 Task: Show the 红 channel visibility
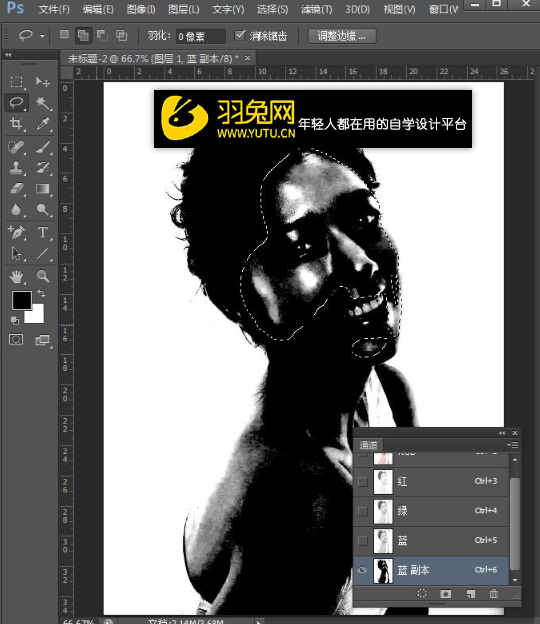click(x=363, y=482)
